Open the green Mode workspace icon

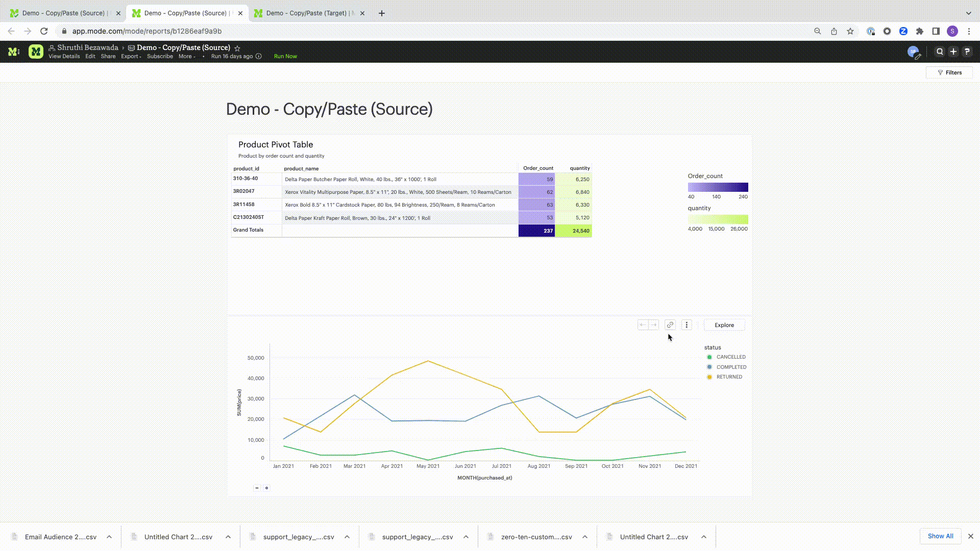(x=36, y=52)
